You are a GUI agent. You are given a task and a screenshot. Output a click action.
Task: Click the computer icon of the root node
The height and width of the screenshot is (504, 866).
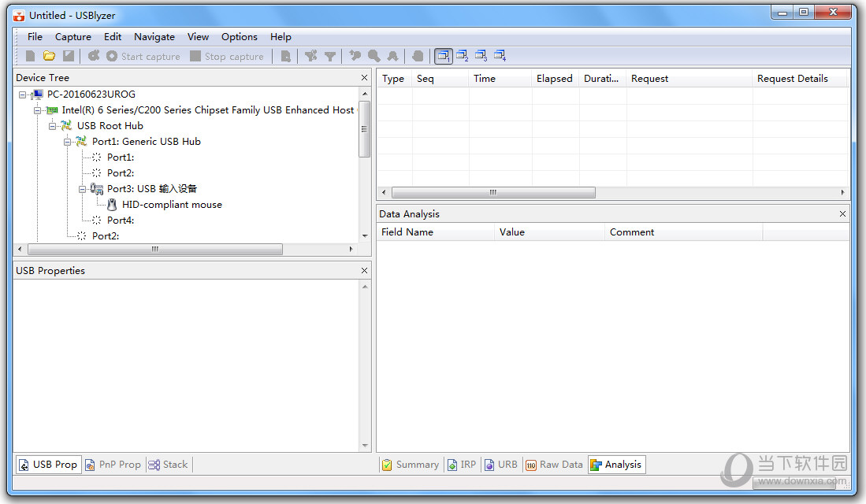(38, 94)
